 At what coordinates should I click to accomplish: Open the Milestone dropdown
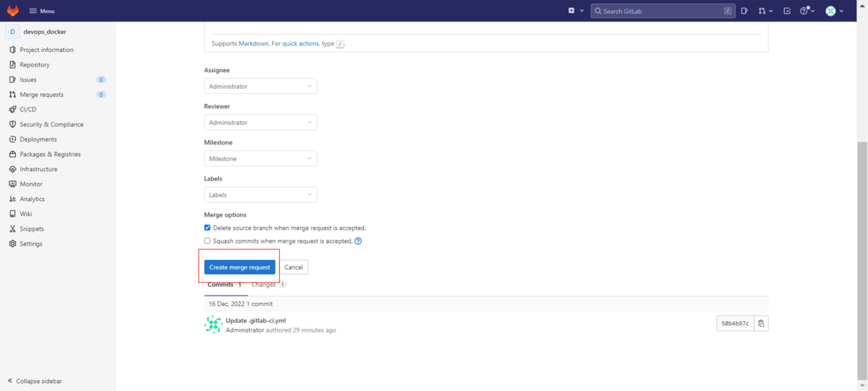tap(260, 158)
